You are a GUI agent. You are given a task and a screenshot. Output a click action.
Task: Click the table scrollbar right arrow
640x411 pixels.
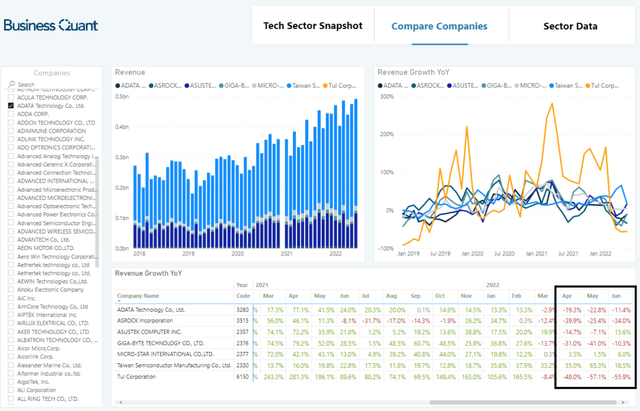(x=623, y=402)
